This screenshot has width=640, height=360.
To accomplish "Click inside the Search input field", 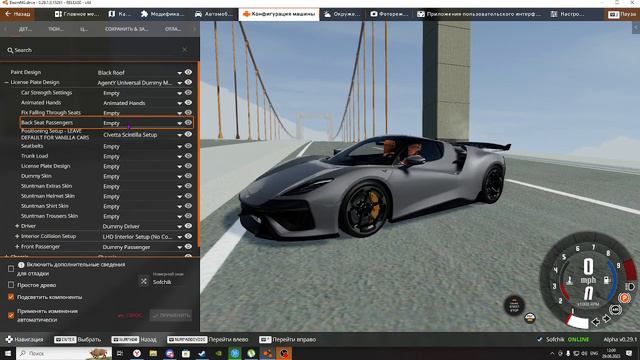I will 98,50.
